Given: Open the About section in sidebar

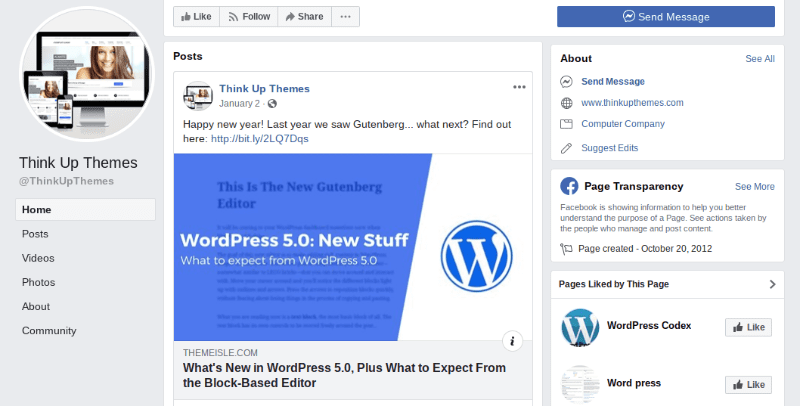Looking at the screenshot, I should click(36, 307).
